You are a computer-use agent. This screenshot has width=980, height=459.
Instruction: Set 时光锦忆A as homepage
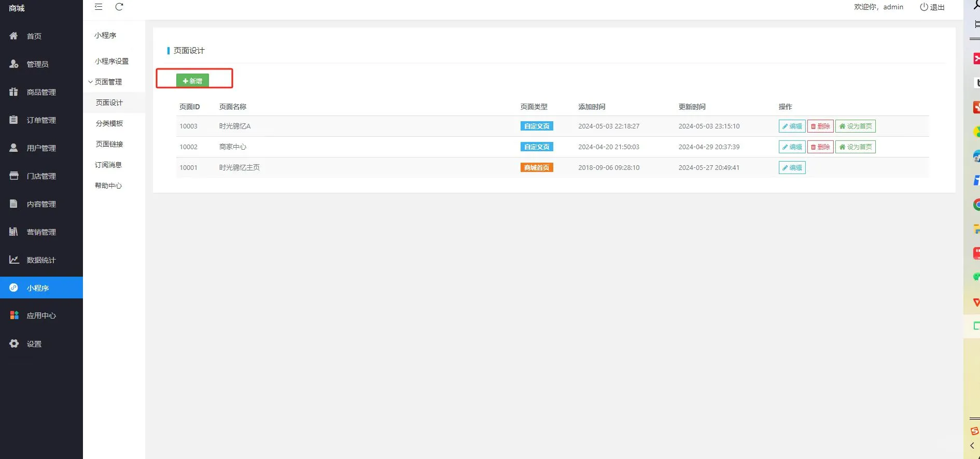[x=855, y=126]
